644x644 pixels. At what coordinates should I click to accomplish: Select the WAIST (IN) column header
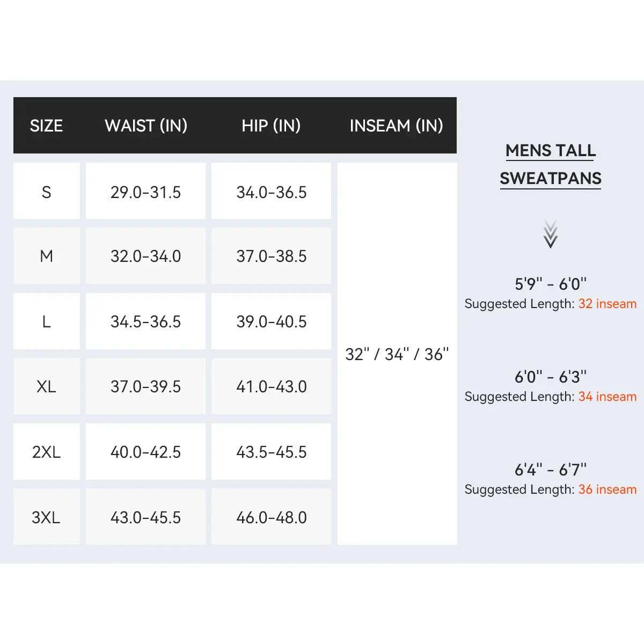(x=146, y=126)
